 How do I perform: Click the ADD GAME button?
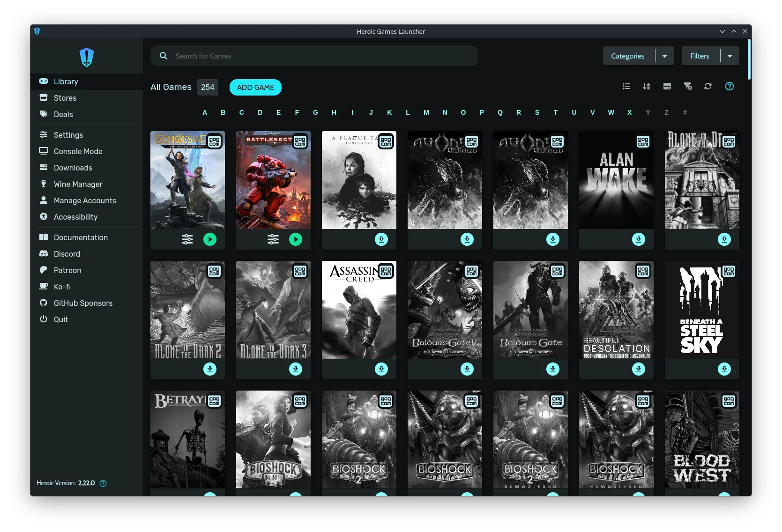point(255,87)
